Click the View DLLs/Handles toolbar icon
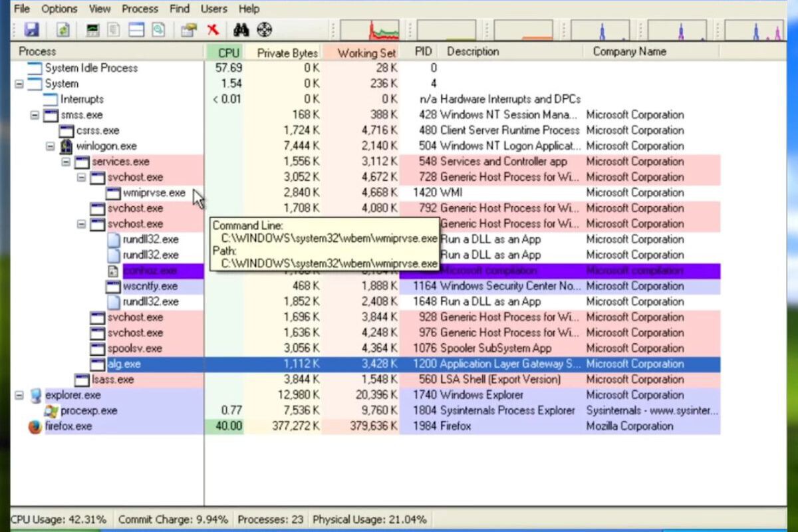Screen dimensions: 798x532 click(x=158, y=29)
